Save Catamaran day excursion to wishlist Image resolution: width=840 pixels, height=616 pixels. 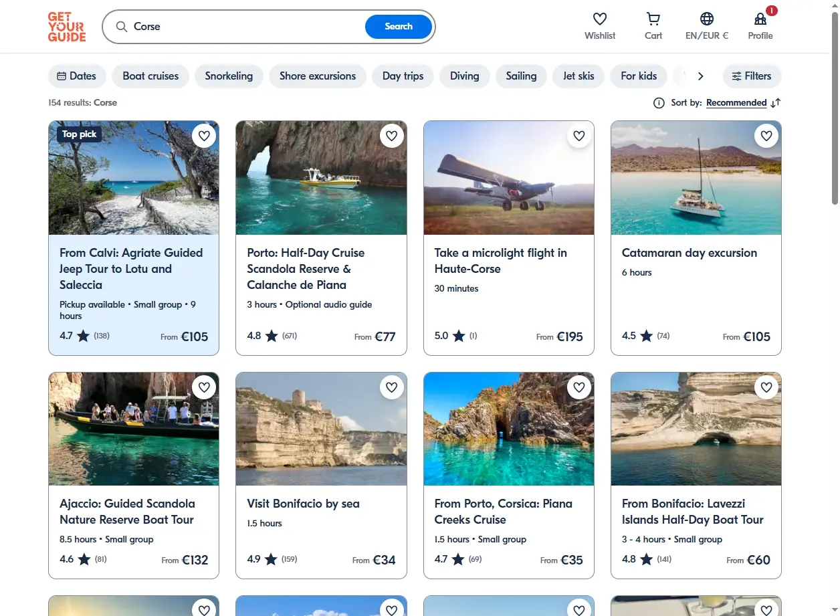click(x=766, y=136)
